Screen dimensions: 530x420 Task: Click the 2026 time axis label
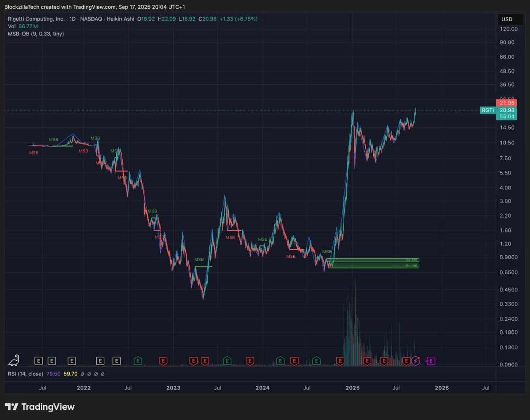tap(442, 388)
